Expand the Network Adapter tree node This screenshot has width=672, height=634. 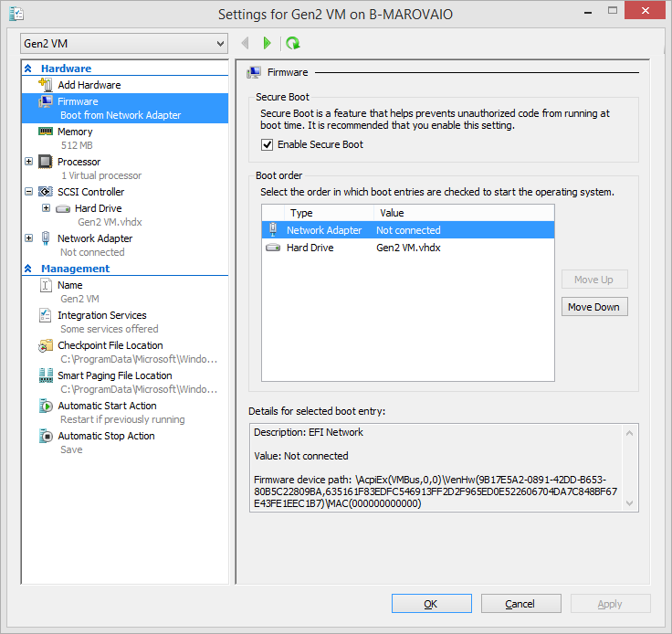pos(29,238)
